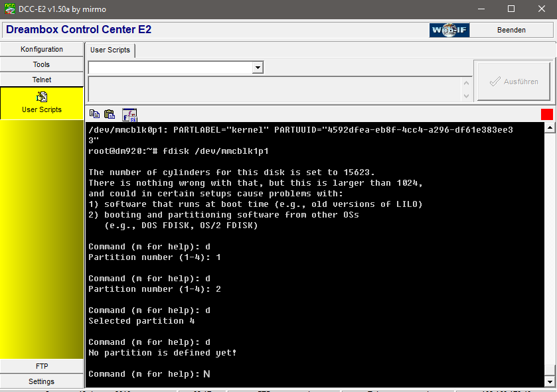Viewport: 557px width, 392px height.
Task: Click the red connection status square
Action: click(546, 114)
